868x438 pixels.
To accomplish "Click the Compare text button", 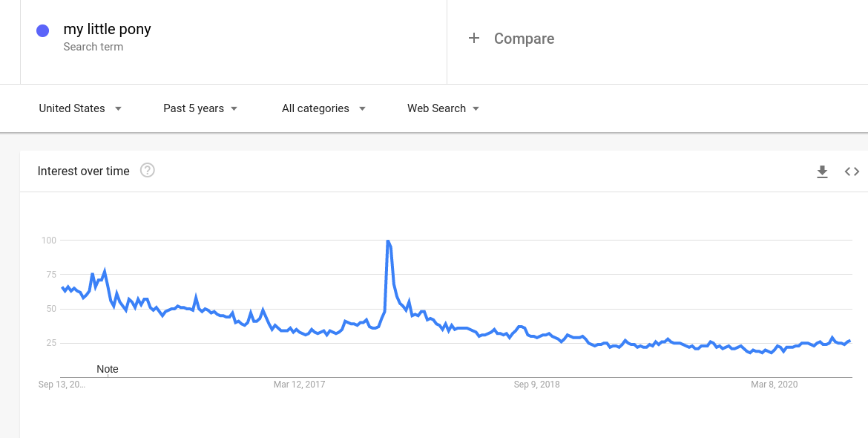I will pos(524,39).
